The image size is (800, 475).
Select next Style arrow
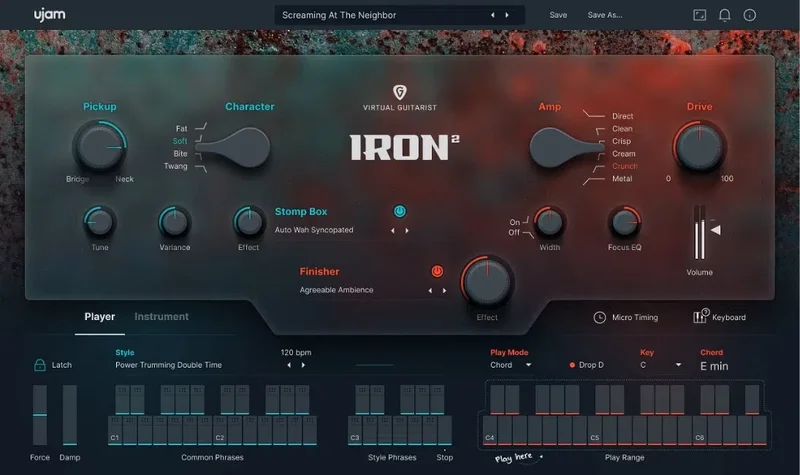(304, 365)
